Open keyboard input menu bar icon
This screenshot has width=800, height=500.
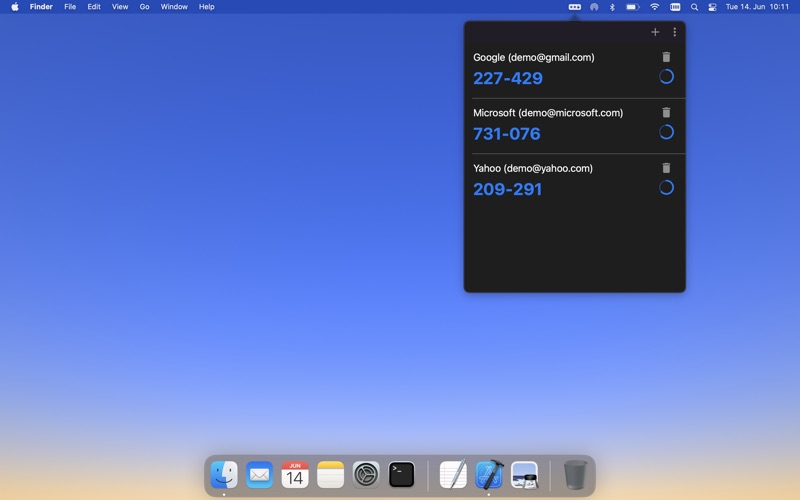coord(675,7)
